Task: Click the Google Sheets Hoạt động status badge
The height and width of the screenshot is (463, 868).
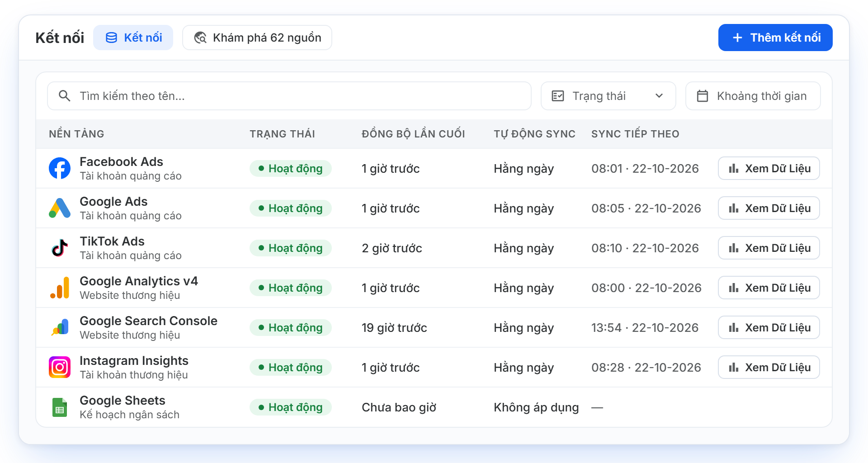Action: coord(290,407)
